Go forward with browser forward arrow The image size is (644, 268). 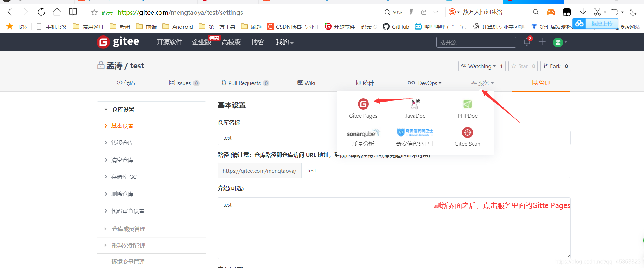25,12
